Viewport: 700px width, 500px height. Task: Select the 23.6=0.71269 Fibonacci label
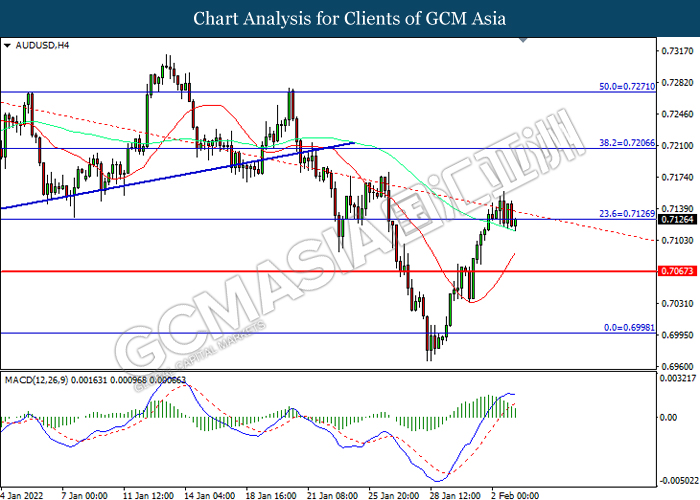[627, 214]
